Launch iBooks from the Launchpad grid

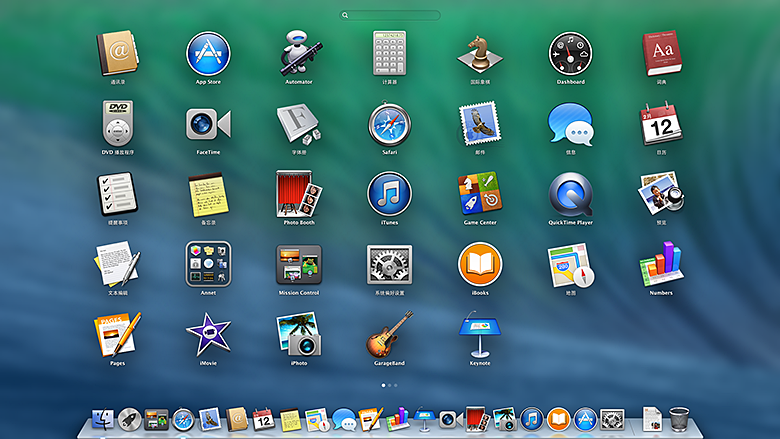tap(480, 264)
